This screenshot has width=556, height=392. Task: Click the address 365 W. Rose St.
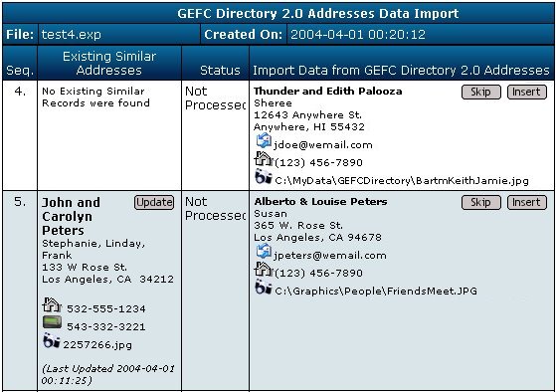(298, 225)
